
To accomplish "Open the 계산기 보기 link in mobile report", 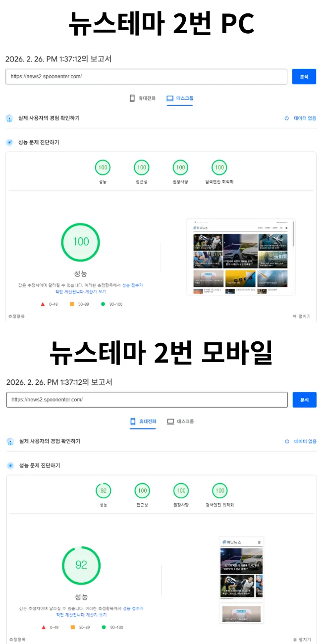I will [96, 615].
